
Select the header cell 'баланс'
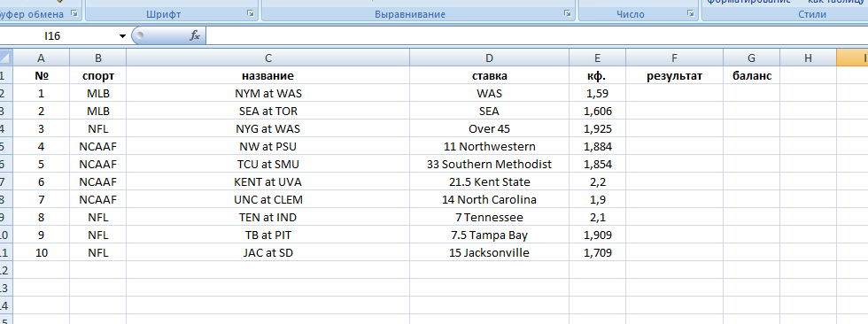point(751,76)
